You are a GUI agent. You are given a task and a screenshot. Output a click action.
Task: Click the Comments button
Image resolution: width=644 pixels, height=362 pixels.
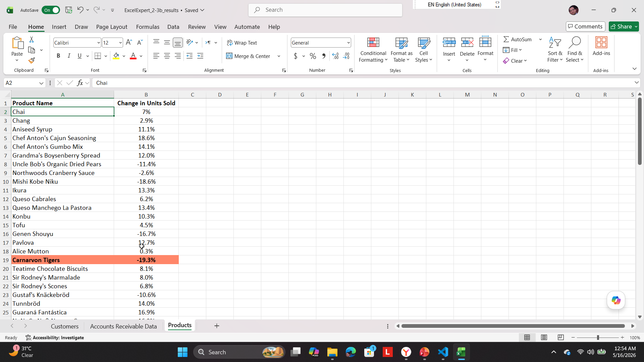click(x=585, y=26)
